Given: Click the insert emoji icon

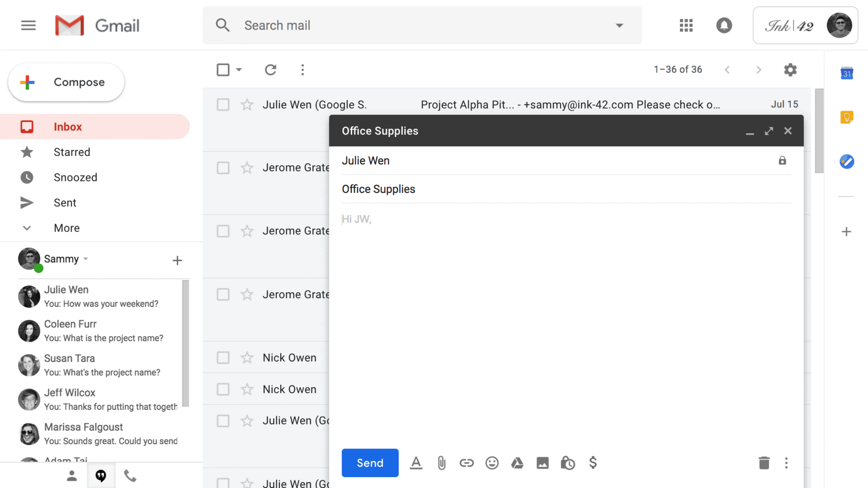Looking at the screenshot, I should (x=492, y=463).
